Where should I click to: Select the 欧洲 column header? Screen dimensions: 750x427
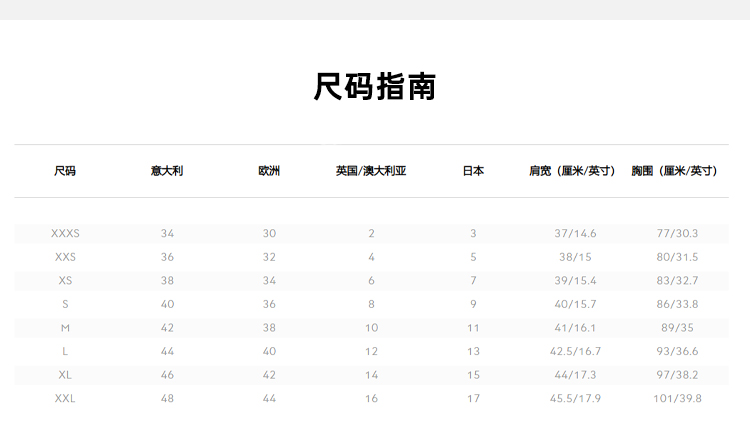(269, 171)
